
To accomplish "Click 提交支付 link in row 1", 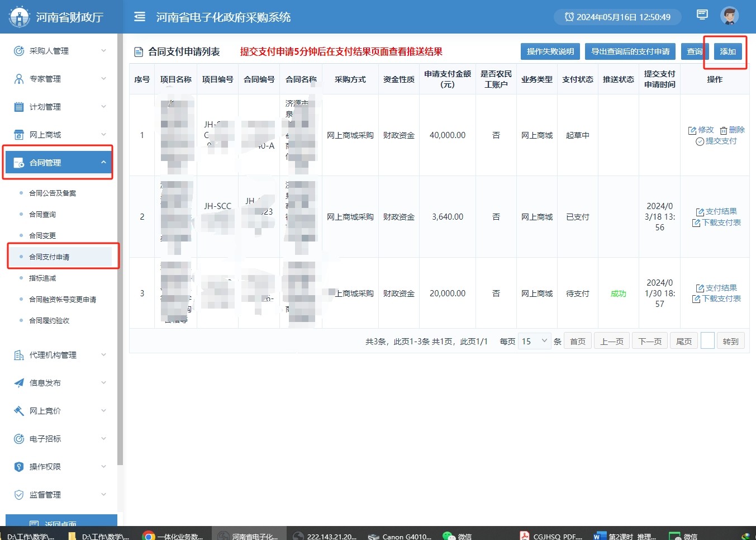I will click(x=716, y=141).
